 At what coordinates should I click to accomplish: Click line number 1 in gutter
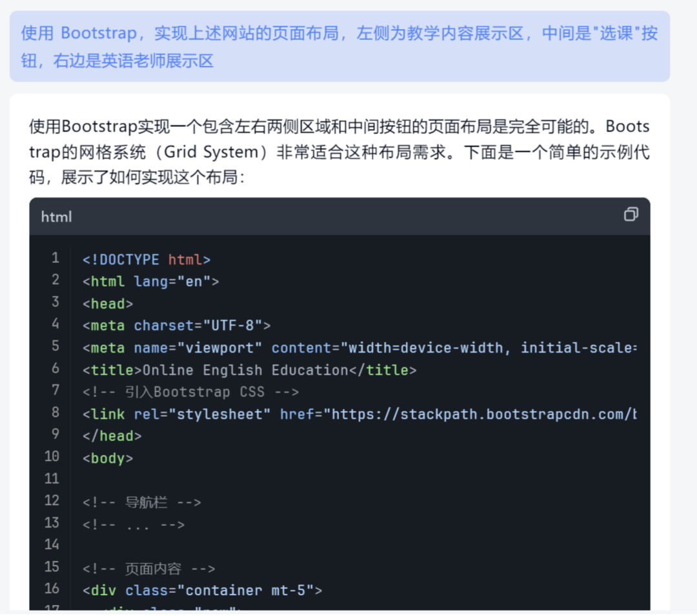[x=56, y=258]
